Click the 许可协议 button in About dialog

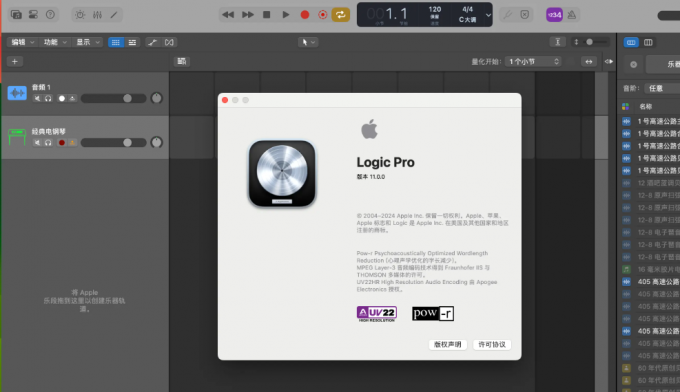[492, 345]
